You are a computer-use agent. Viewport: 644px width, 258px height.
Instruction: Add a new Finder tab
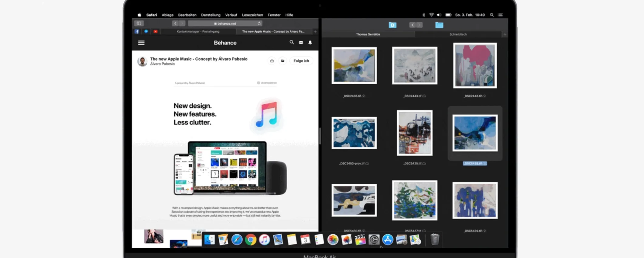tap(505, 34)
